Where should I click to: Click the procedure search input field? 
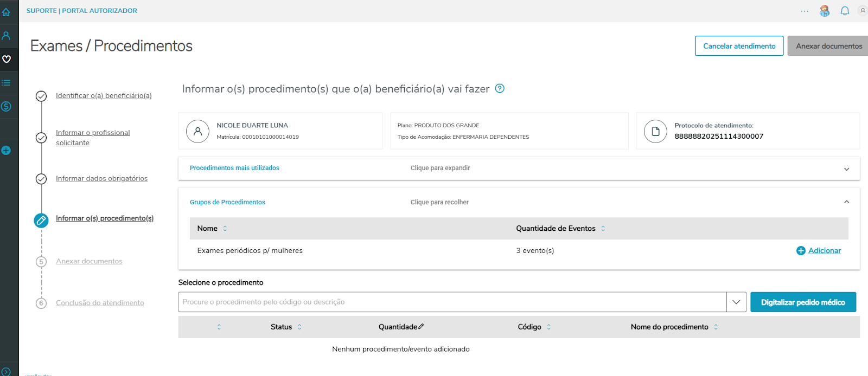(x=452, y=302)
